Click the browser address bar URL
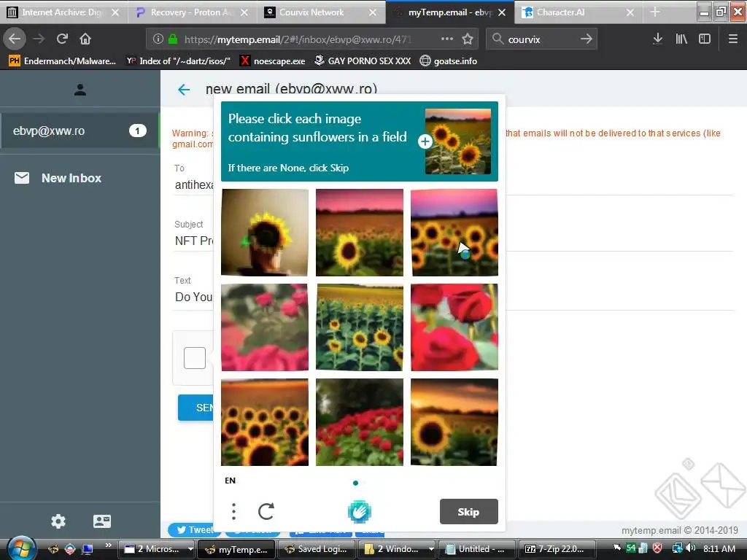 298,39
